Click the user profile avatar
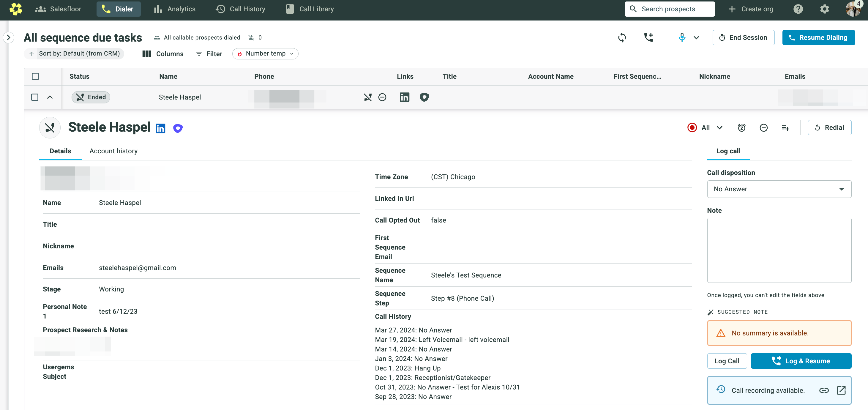 tap(853, 9)
